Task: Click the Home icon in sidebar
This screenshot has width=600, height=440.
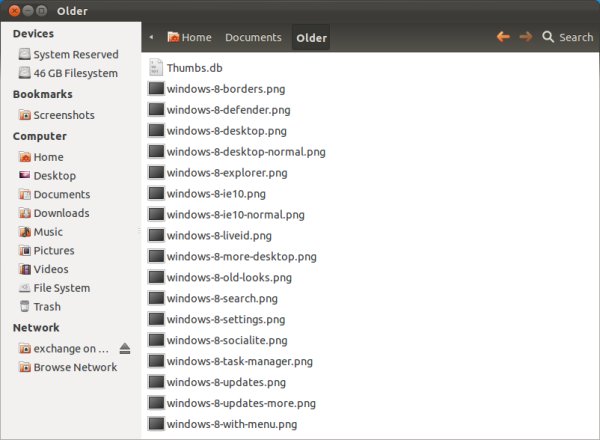Action: point(25,157)
